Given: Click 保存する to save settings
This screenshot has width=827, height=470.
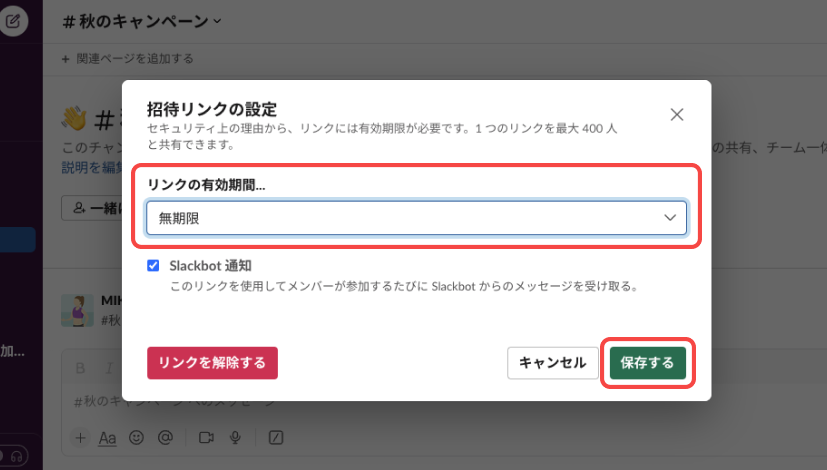Looking at the screenshot, I should coord(647,362).
